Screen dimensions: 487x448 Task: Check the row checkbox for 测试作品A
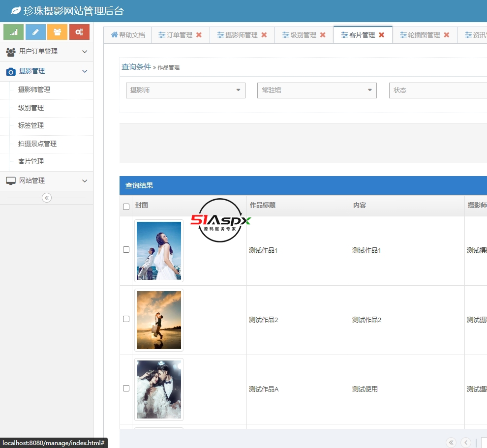[126, 388]
